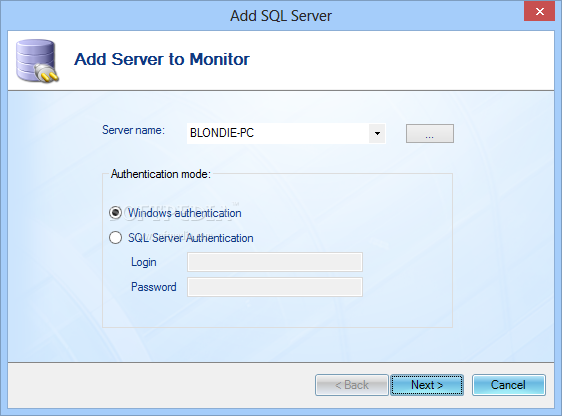Click the Cancel button

click(509, 385)
